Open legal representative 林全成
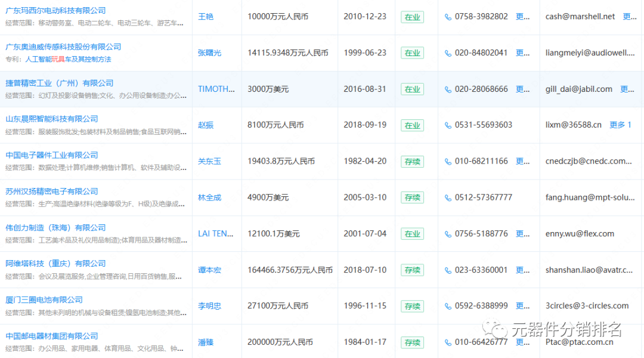Screen dimensions: 644x358 click(209, 197)
